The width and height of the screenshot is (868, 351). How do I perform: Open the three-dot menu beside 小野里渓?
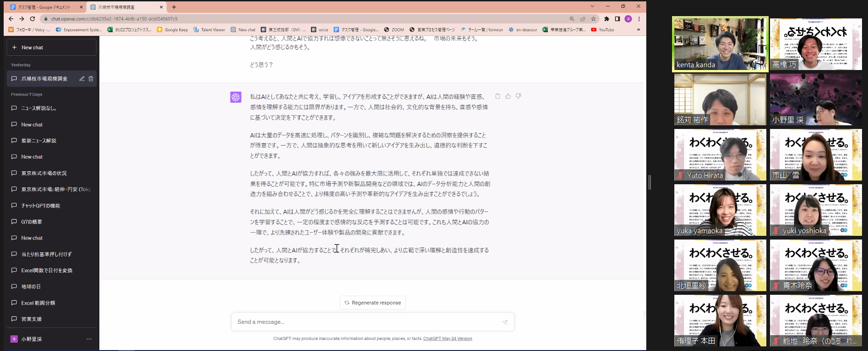pos(89,339)
